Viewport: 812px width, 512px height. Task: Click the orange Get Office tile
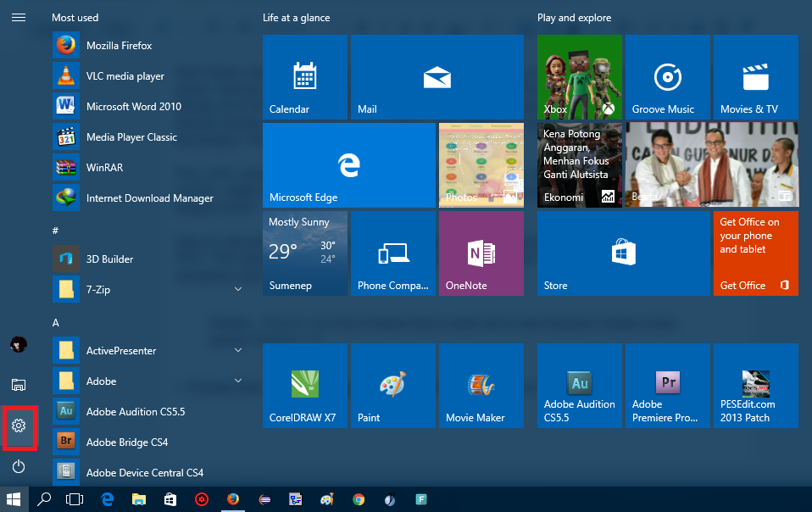(x=755, y=253)
